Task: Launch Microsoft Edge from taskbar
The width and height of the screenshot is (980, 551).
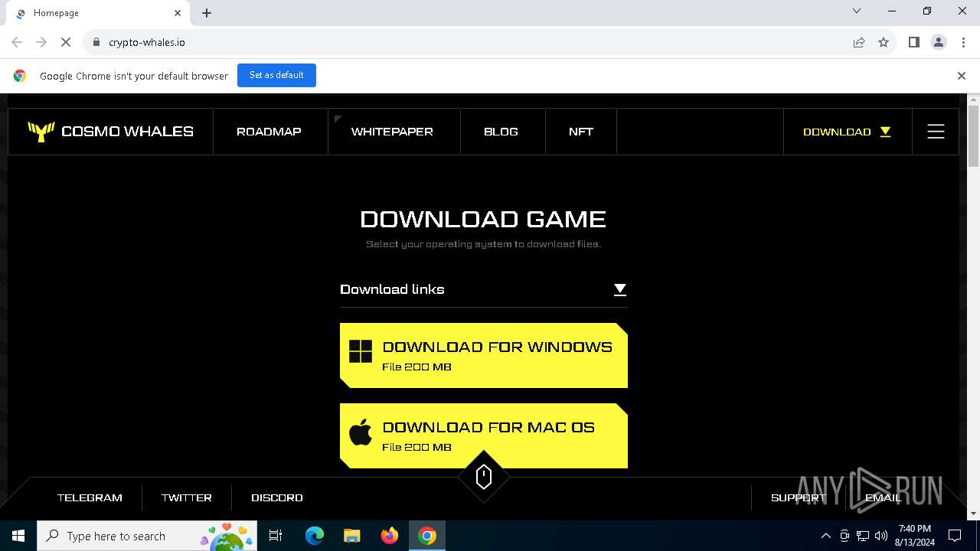Action: pyautogui.click(x=315, y=536)
